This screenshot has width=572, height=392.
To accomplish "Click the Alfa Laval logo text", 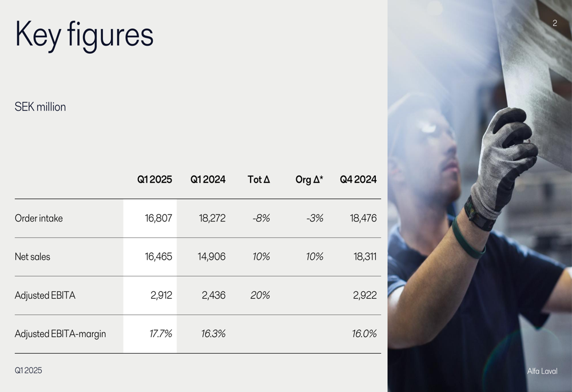I will (542, 371).
